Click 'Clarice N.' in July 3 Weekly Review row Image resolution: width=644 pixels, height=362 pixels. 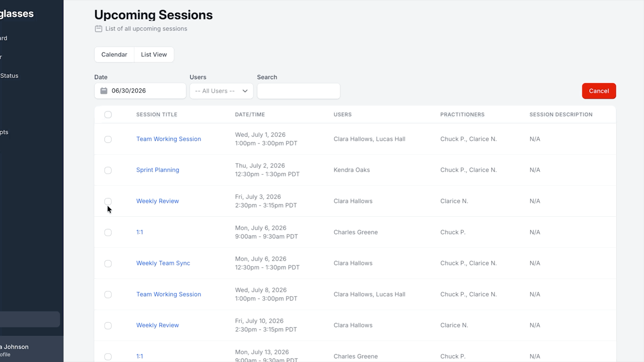pyautogui.click(x=454, y=201)
